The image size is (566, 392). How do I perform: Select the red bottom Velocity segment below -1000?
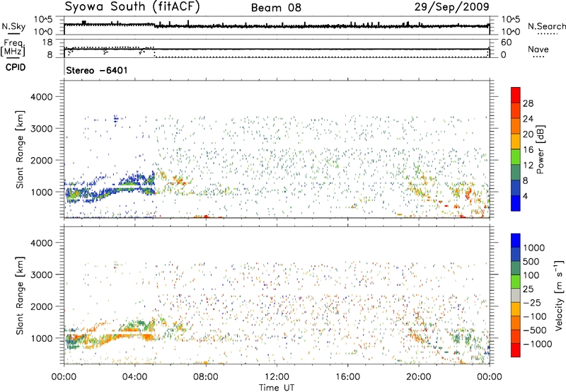coord(516,350)
